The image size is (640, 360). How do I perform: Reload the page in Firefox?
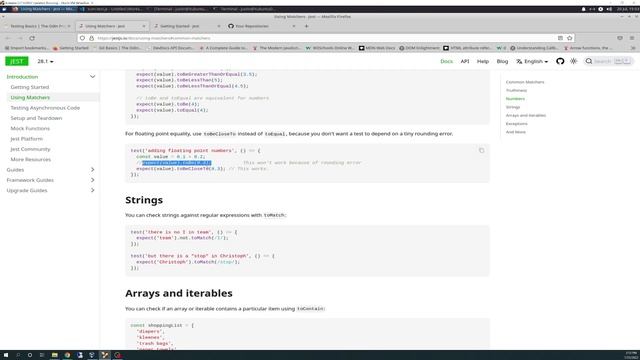[32, 38]
